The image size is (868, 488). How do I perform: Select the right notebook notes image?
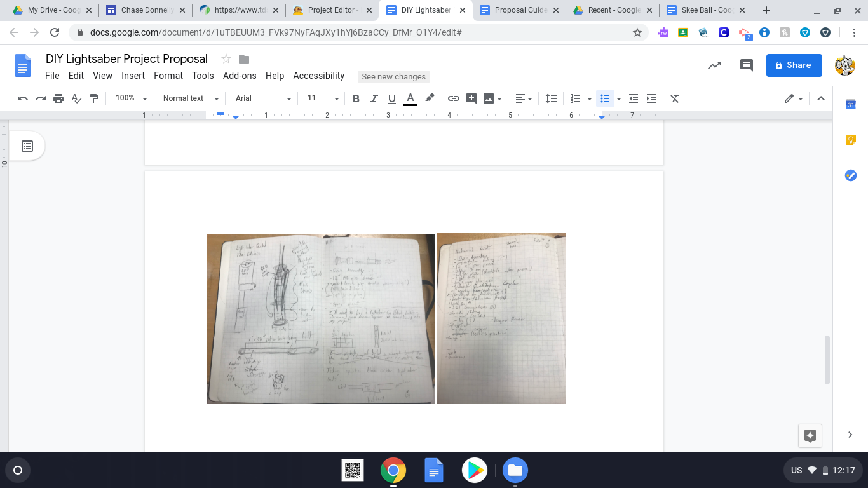point(501,319)
